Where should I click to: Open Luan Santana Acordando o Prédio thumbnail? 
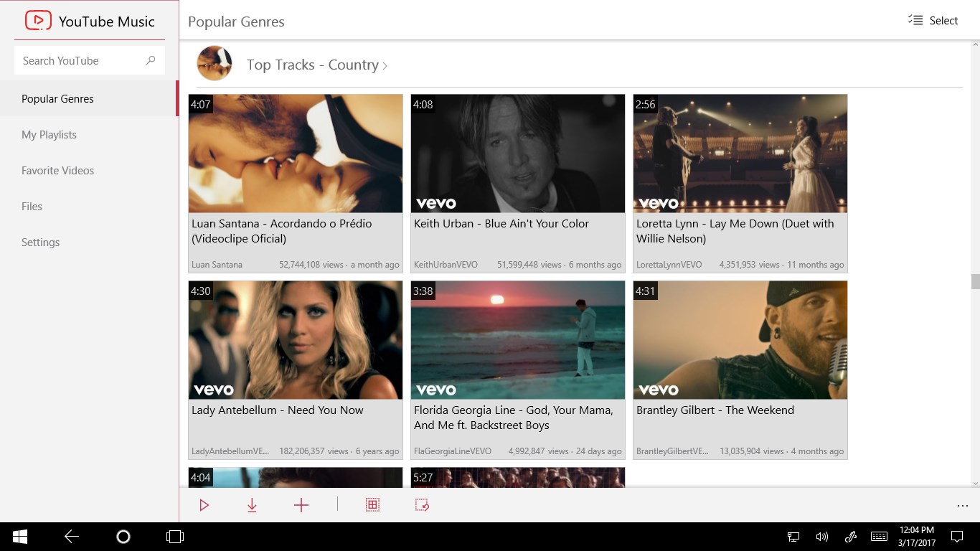tap(296, 154)
